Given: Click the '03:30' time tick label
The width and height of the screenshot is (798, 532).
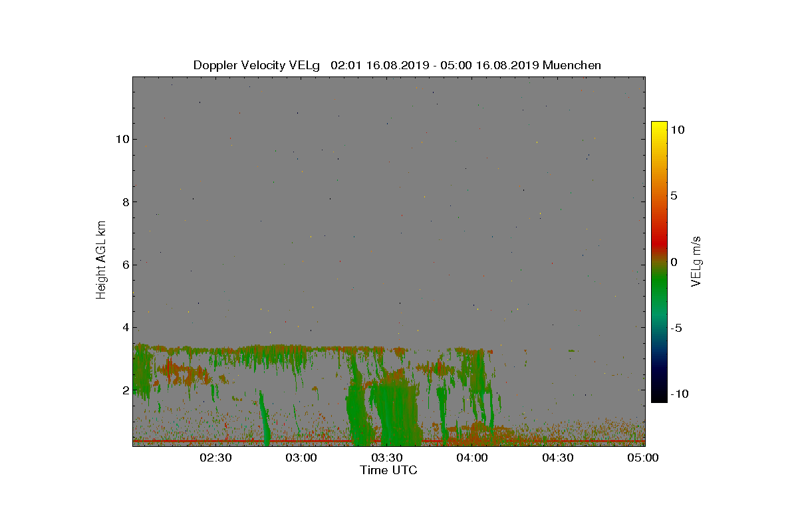Looking at the screenshot, I should (x=386, y=458).
